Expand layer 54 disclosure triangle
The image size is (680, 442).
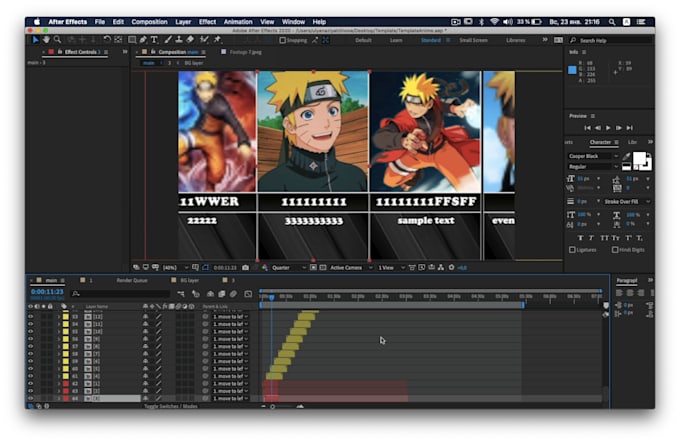[59, 324]
